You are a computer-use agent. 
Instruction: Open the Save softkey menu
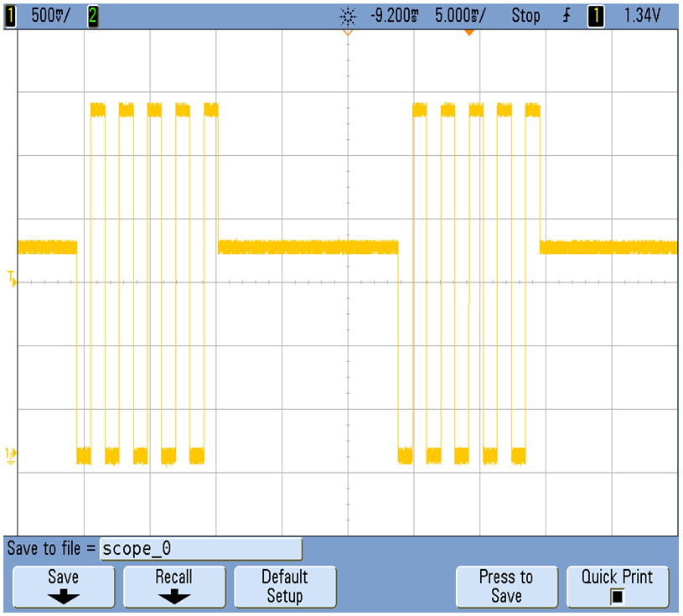click(x=63, y=586)
